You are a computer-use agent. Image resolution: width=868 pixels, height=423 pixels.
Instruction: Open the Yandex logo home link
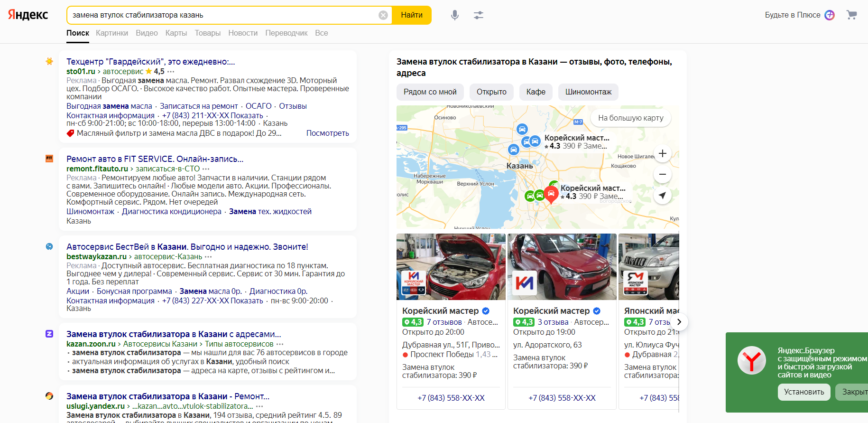[x=28, y=15]
